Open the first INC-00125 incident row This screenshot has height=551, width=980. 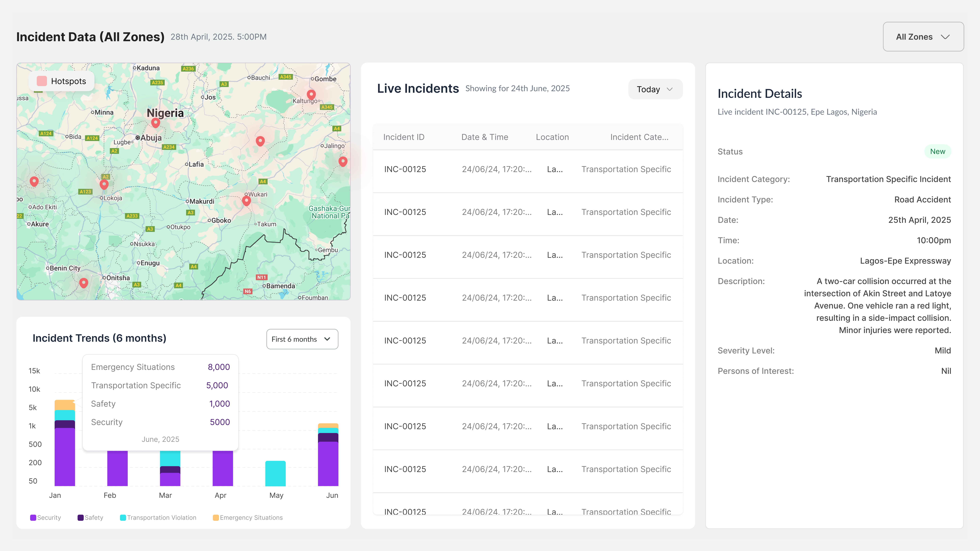[x=528, y=170]
